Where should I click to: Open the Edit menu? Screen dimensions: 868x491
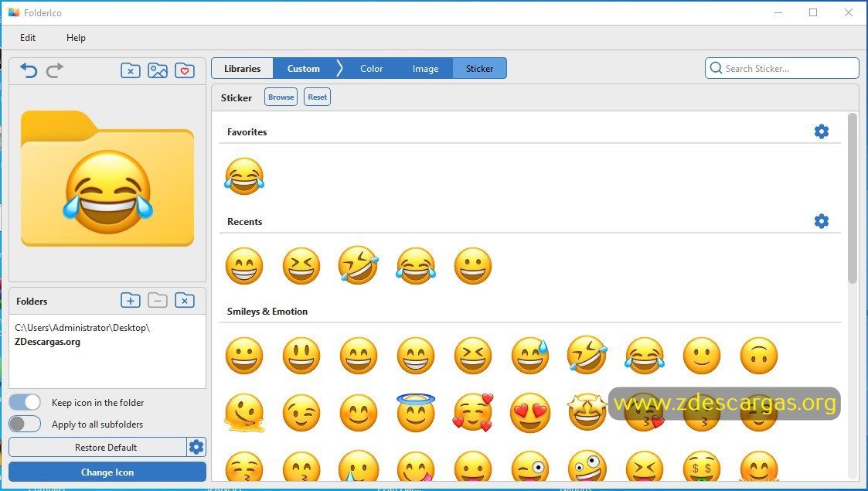(x=28, y=38)
